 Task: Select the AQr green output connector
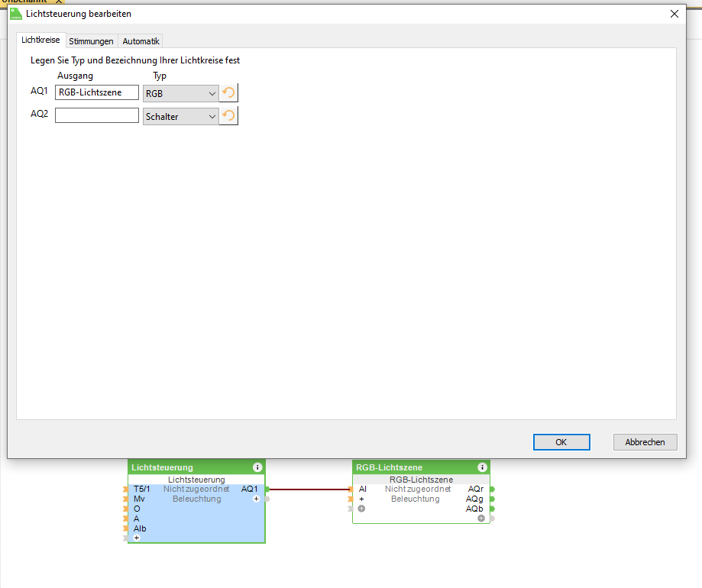click(x=492, y=489)
